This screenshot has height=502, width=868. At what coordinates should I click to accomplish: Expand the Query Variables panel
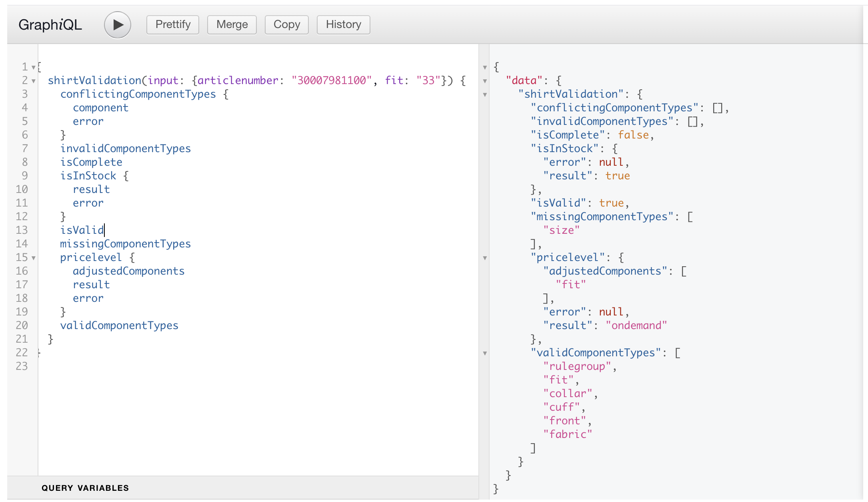(x=85, y=488)
